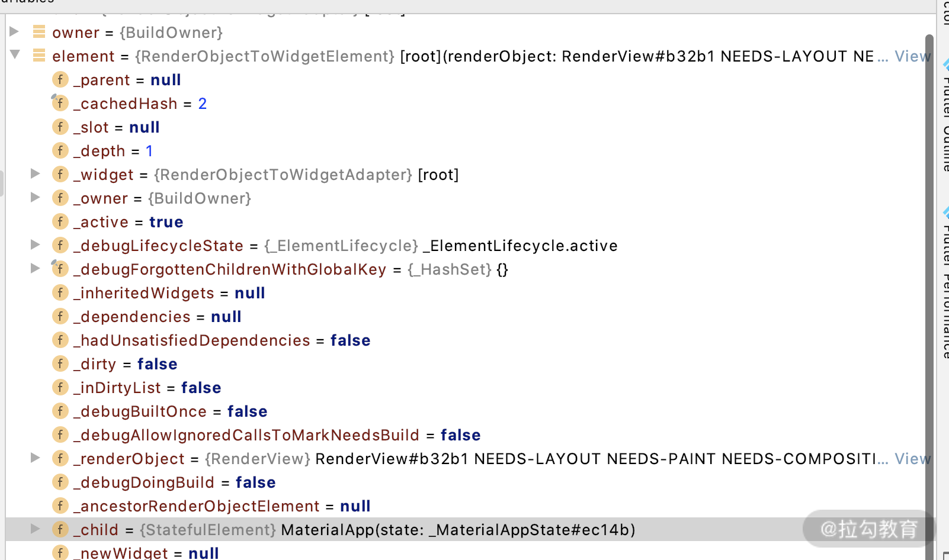Select the owner = {BuildOwner} row text
The width and height of the screenshot is (949, 560).
pyautogui.click(x=137, y=33)
